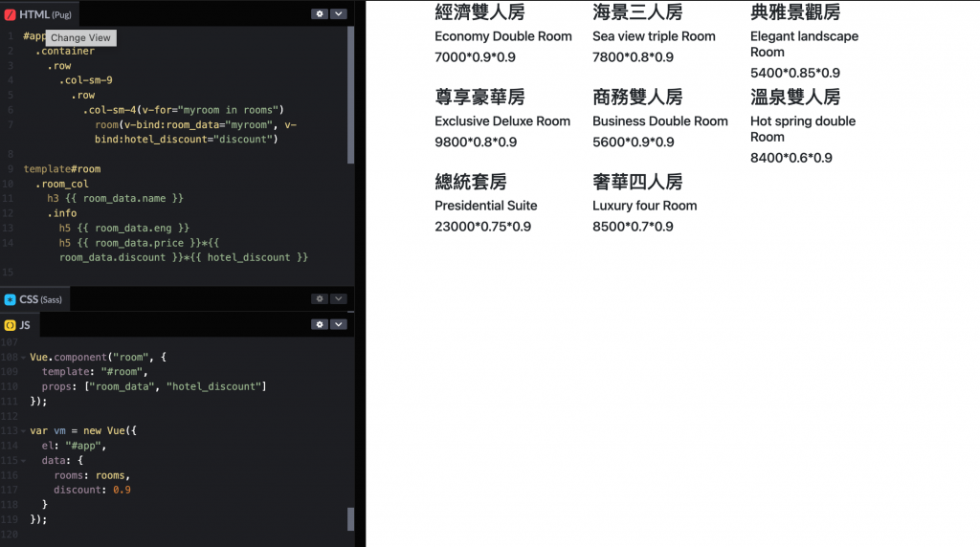Click 'template#room' in Pug code
Image resolution: width=980 pixels, height=547 pixels.
click(62, 169)
